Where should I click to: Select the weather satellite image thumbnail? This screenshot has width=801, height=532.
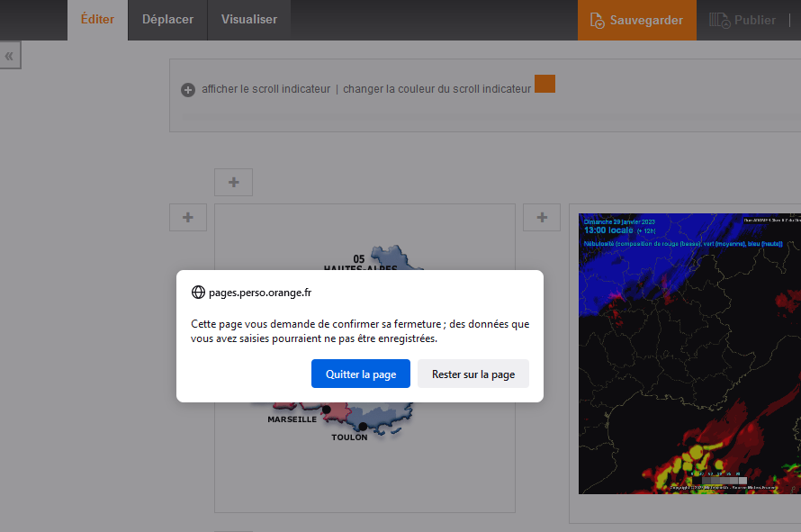[689, 354]
